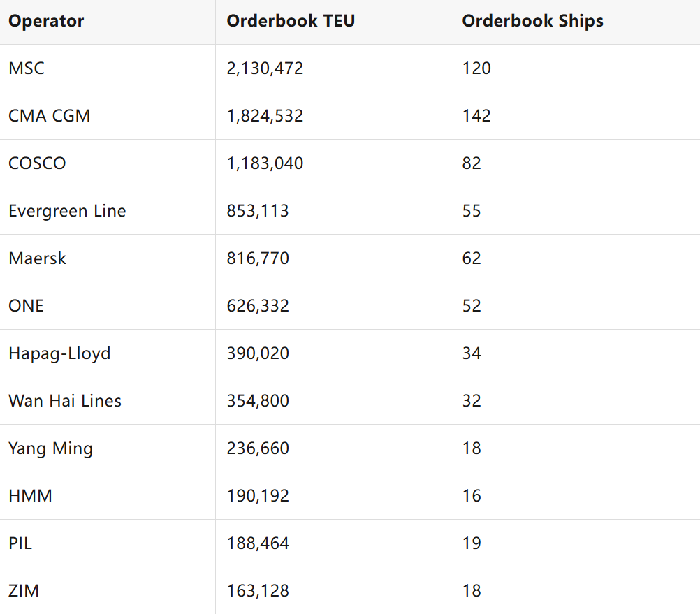Click the COSCO row name
The height and width of the screenshot is (614, 700).
coord(37,163)
